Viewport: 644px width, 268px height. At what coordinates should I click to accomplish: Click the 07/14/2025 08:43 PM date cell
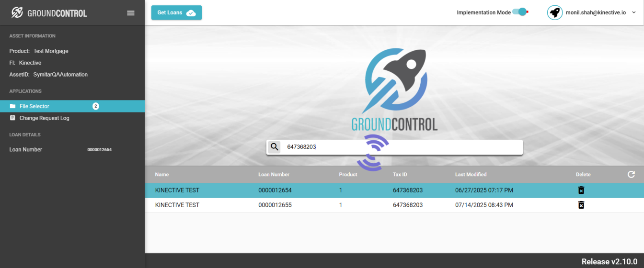pyautogui.click(x=484, y=205)
